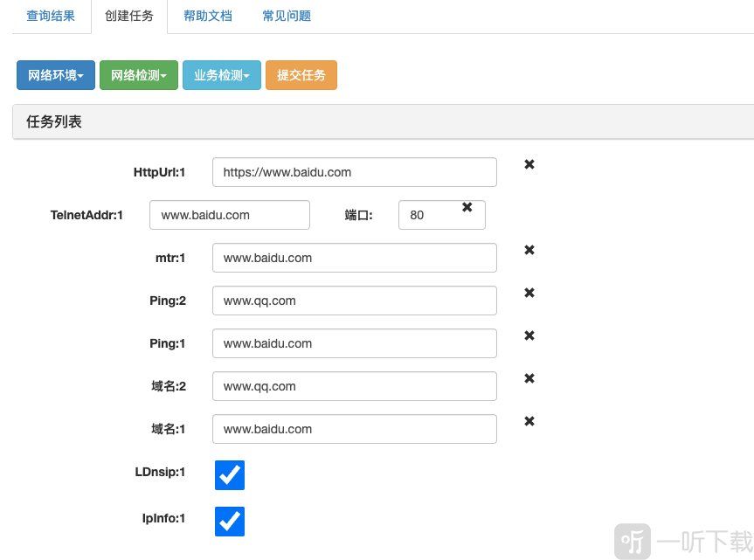Delete the 域名:2 entry with its X icon
The width and height of the screenshot is (754, 560).
(x=529, y=378)
